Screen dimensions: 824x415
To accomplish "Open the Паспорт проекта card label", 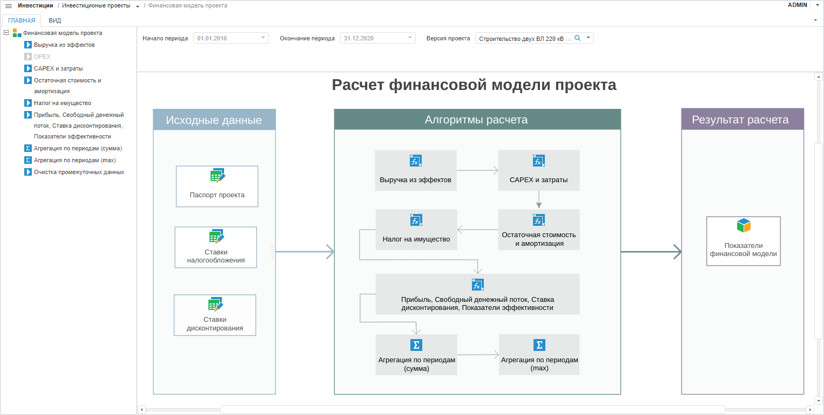I will point(217,194).
